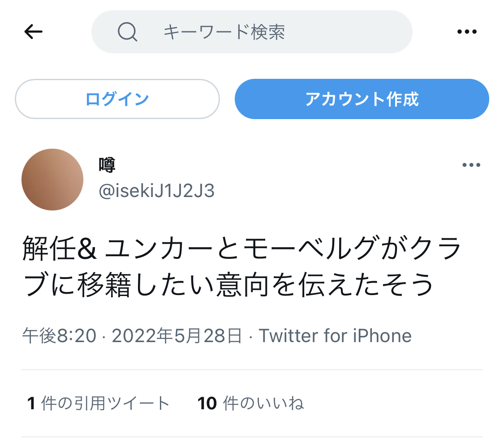
Task: Open the timestamp 午後8:20 · 2022年5月28日
Action: point(132,336)
